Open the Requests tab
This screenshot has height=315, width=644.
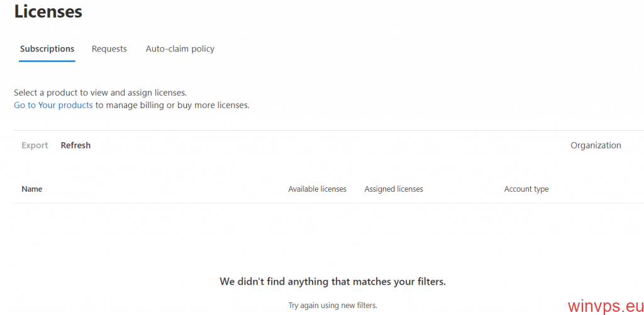coord(109,49)
